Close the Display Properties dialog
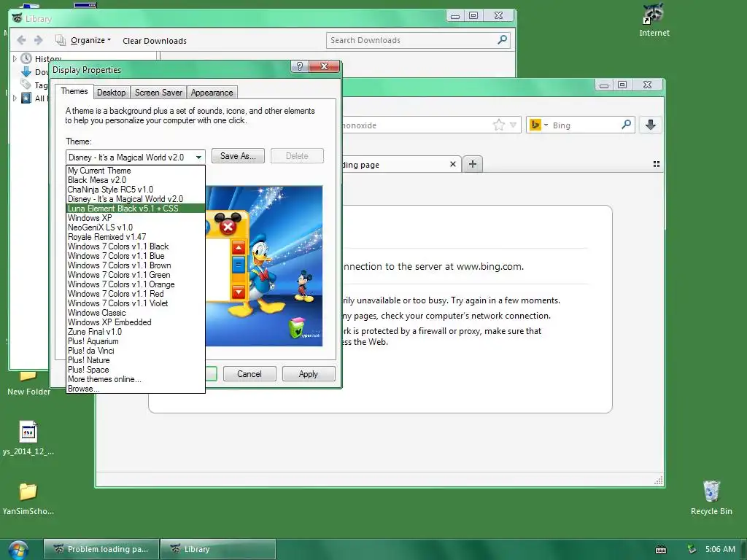747x560 pixels. (324, 66)
